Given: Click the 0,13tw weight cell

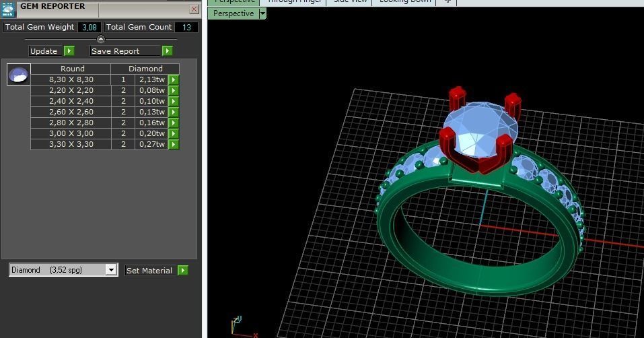Looking at the screenshot, I should click(151, 112).
